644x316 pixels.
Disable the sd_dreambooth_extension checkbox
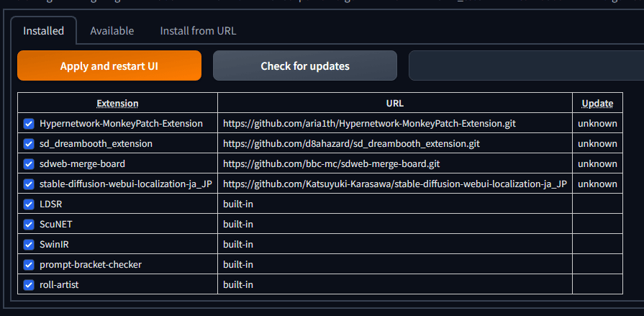click(x=29, y=143)
